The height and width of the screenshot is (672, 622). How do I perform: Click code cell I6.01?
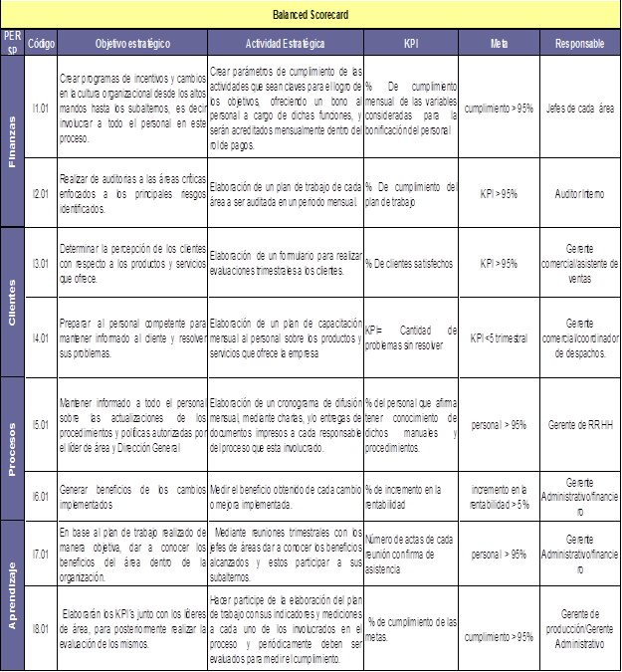pos(41,495)
